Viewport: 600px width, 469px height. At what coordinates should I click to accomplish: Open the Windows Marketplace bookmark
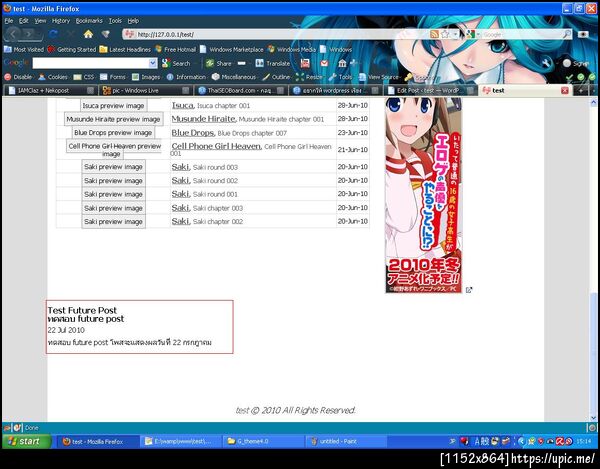(232, 49)
